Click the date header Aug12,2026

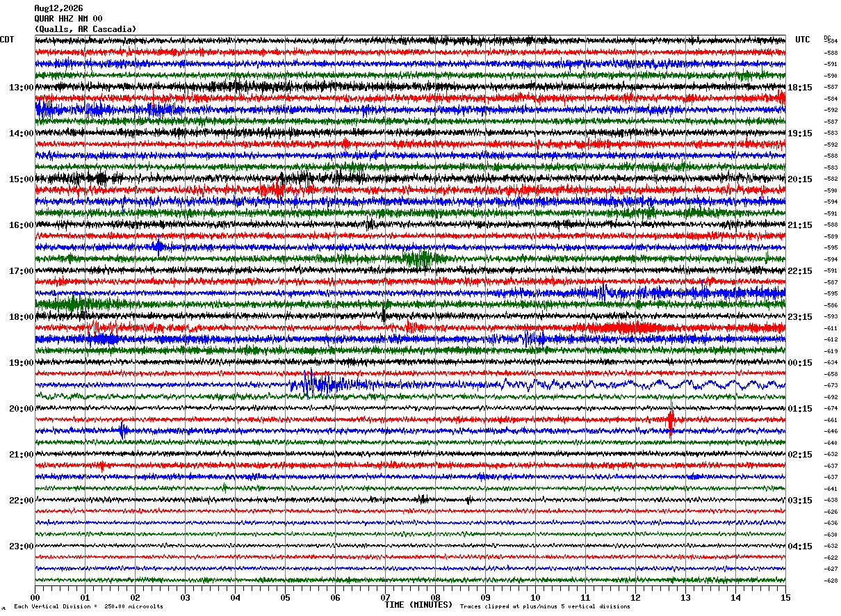[58, 8]
